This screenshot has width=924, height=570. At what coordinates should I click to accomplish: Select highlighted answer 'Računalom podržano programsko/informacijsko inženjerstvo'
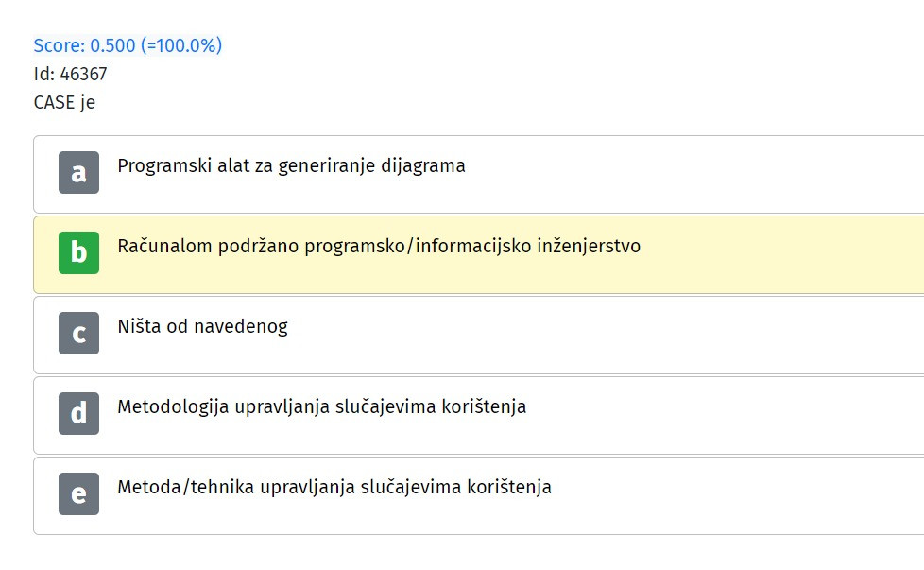(379, 247)
